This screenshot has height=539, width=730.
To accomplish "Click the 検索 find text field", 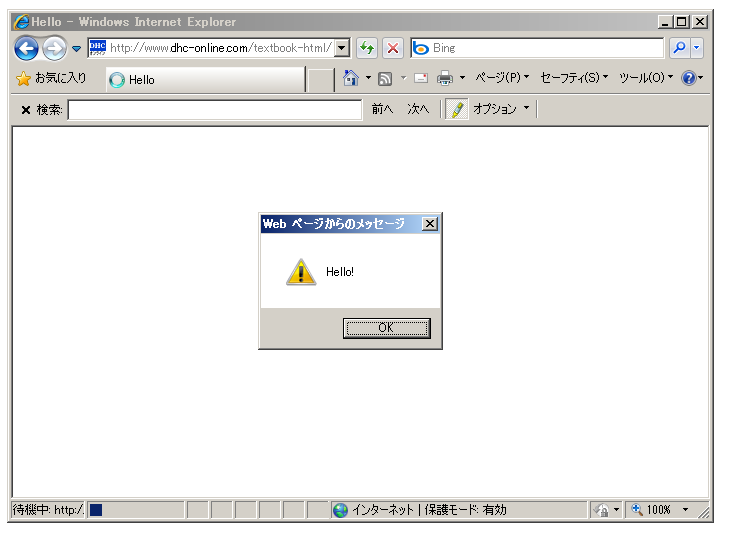I will pos(215,110).
